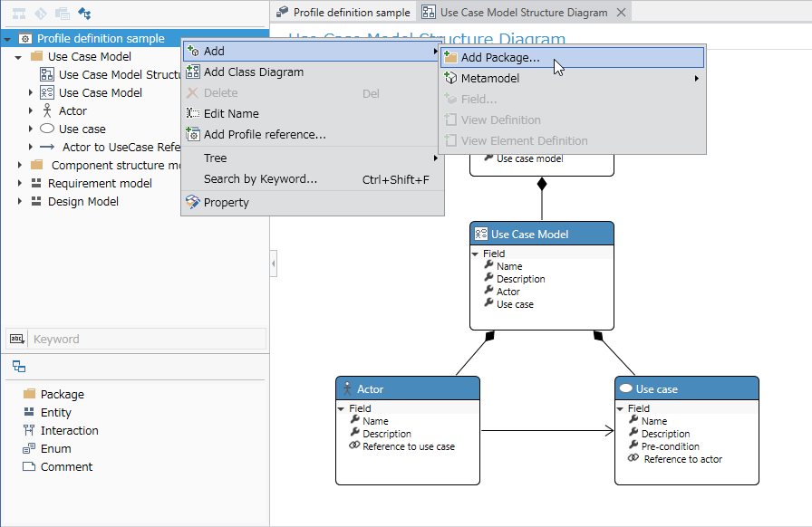The image size is (812, 527).
Task: Collapse the Profile definition sample root node
Action: coord(8,39)
